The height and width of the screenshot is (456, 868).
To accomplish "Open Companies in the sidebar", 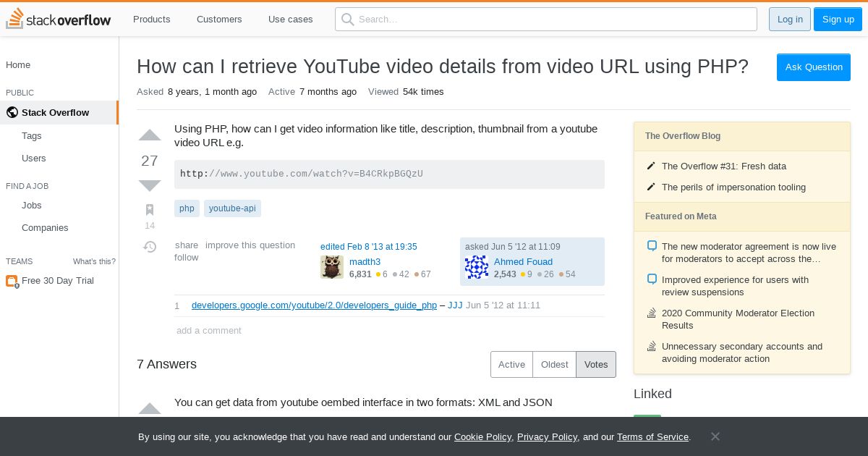I will [x=45, y=227].
